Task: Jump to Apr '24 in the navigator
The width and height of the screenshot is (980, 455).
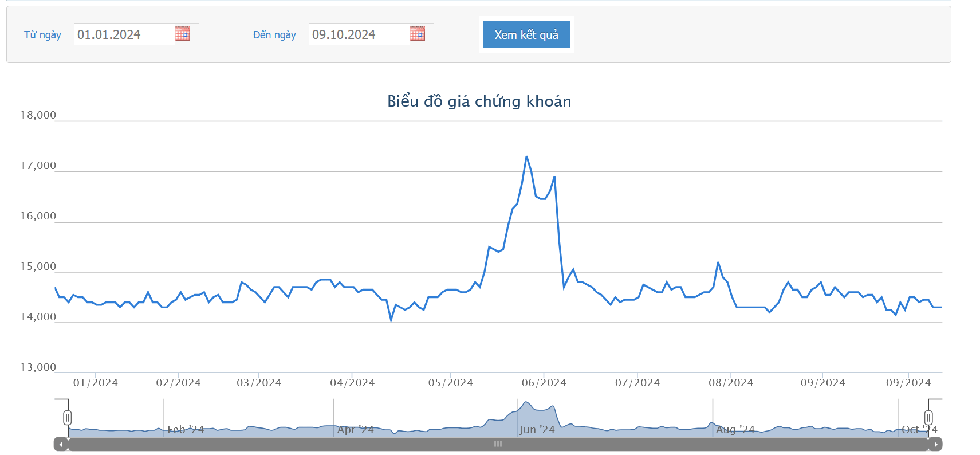Action: 355,430
